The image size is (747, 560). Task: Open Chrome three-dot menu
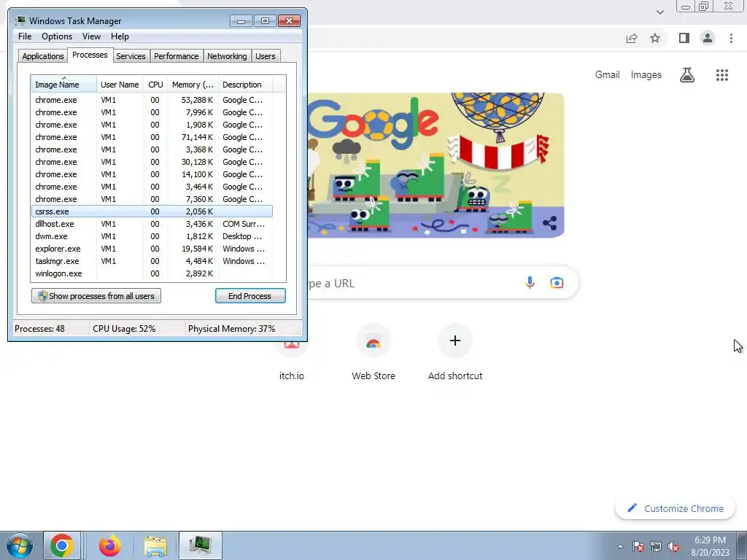coord(731,38)
